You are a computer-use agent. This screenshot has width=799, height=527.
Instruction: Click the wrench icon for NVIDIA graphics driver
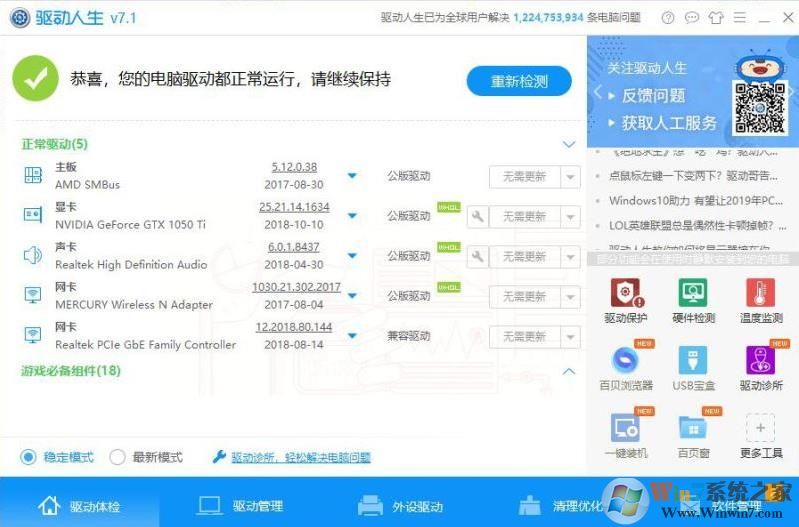pos(477,216)
